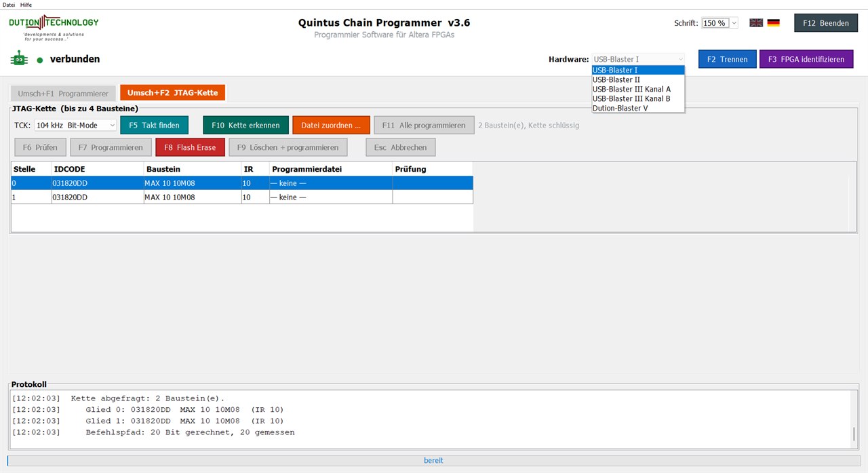Screen dimensions: 868x473
Task: Click F9 Löschen + programmieren button
Action: pyautogui.click(x=288, y=147)
